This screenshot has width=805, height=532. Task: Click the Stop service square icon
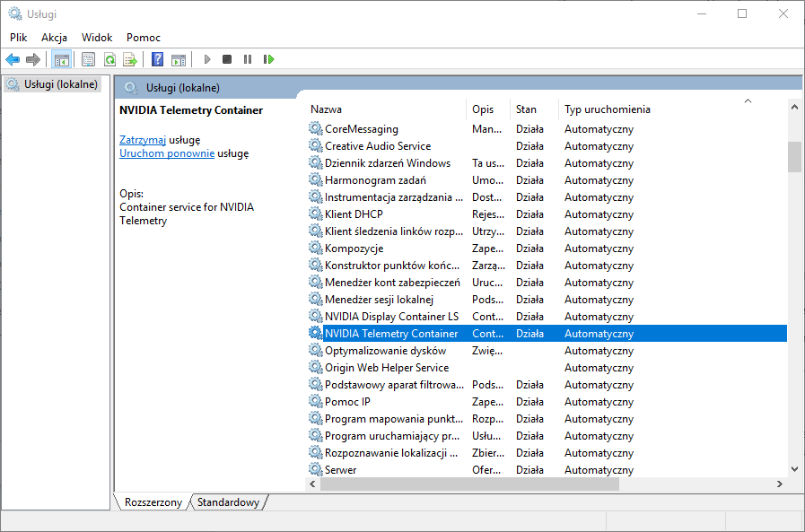[227, 59]
